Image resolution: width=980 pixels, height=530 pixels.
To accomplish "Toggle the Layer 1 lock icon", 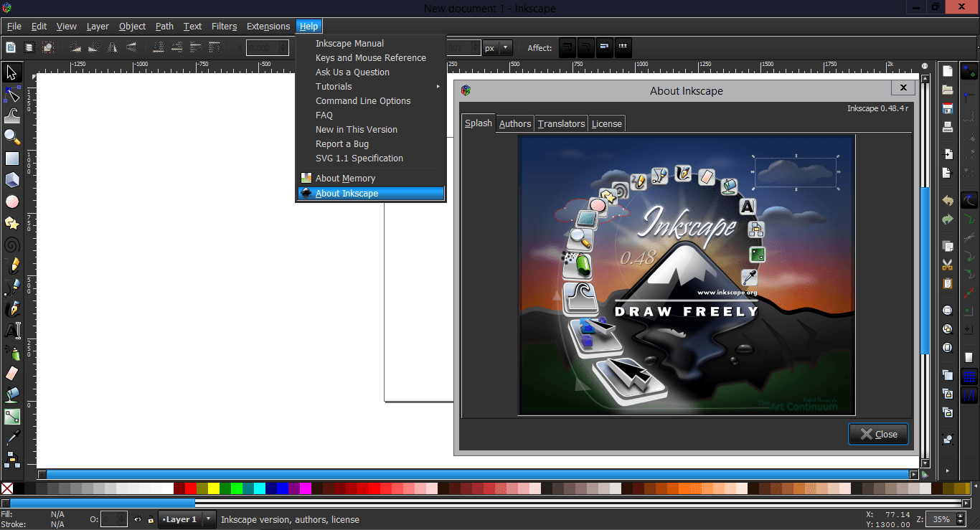I will pyautogui.click(x=151, y=520).
